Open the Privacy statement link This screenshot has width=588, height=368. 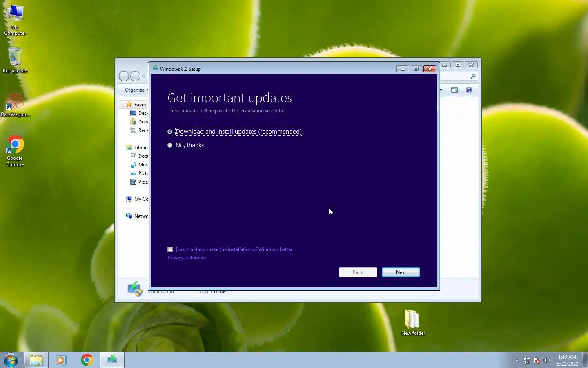click(x=187, y=258)
